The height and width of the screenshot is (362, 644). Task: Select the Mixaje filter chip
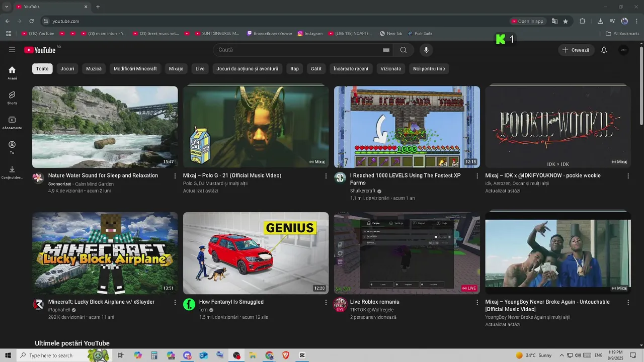176,69
